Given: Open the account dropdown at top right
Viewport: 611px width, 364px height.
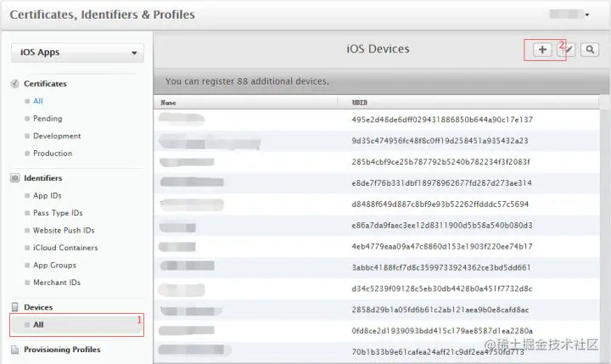Looking at the screenshot, I should (x=569, y=14).
